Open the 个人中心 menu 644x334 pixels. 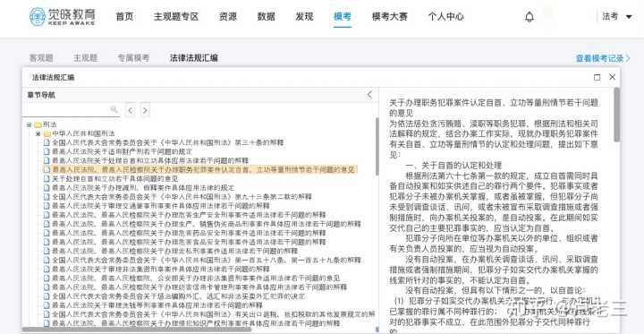point(445,16)
